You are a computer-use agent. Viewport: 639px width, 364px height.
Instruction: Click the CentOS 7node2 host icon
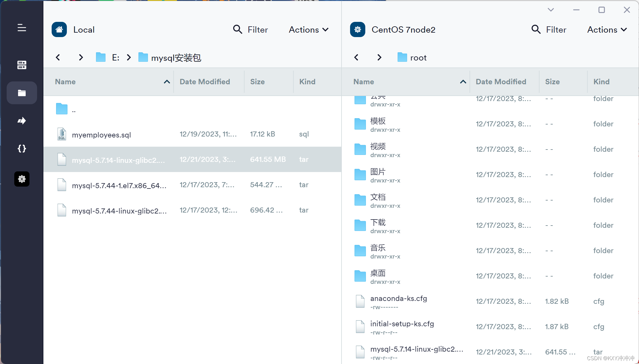coord(357,29)
